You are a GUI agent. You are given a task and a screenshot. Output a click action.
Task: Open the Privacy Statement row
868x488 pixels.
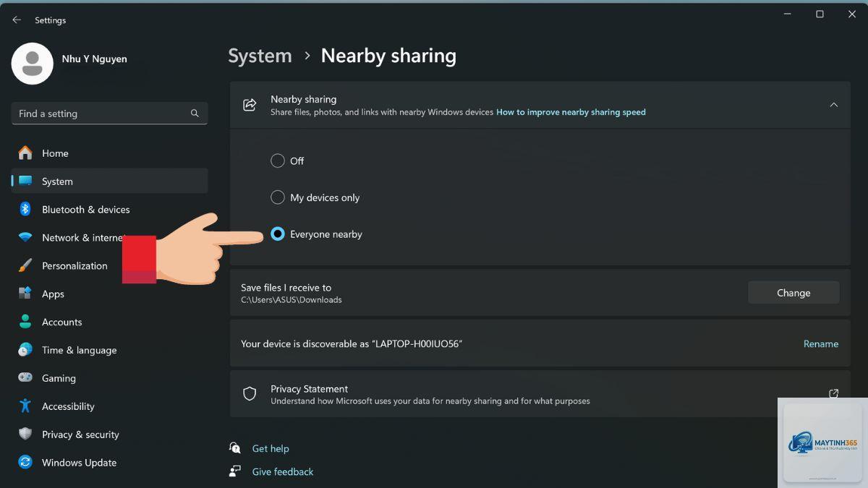(540, 394)
